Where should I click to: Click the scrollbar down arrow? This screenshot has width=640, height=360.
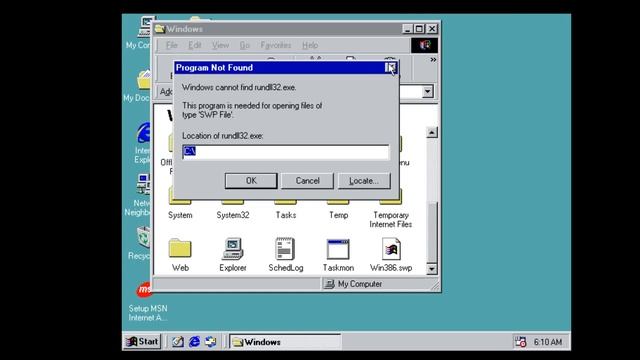click(x=431, y=269)
